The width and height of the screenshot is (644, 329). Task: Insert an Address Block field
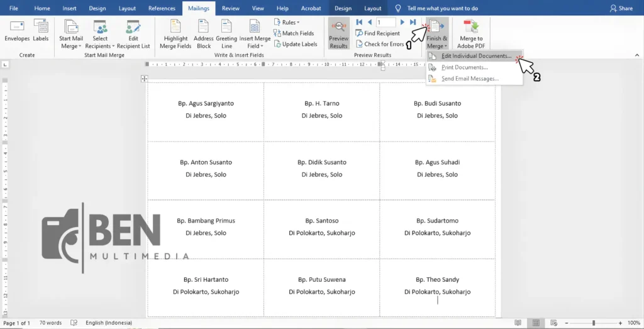[x=204, y=34]
